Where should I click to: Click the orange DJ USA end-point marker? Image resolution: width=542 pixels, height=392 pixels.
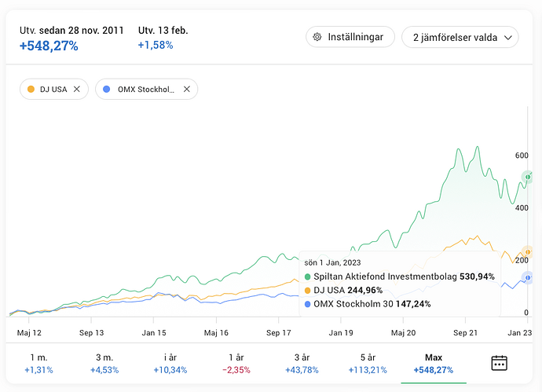[x=528, y=252]
